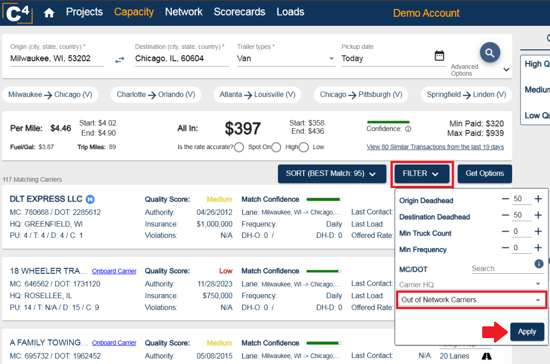This screenshot has width=550, height=364.
Task: Swap origin and destination arrows
Action: [120, 60]
